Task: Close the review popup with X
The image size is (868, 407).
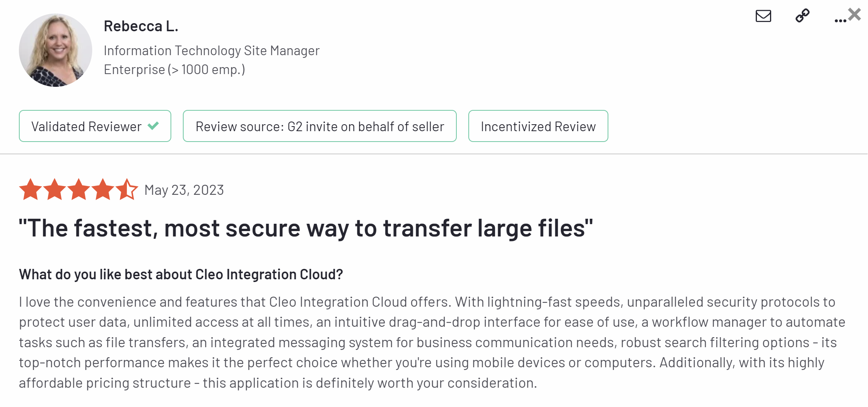Action: [x=854, y=14]
